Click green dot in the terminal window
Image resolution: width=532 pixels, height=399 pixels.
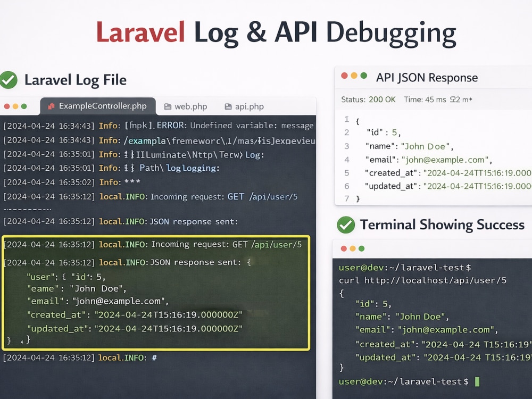(x=362, y=248)
